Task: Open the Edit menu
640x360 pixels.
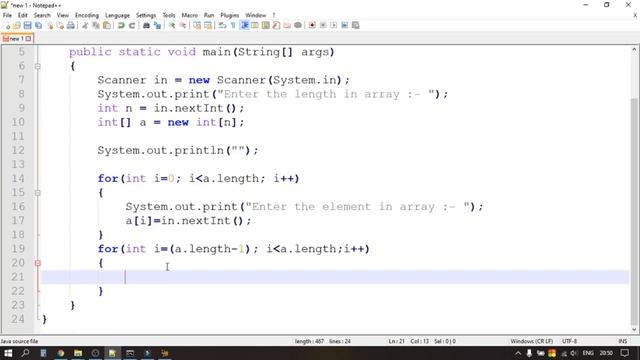Action: coord(22,15)
